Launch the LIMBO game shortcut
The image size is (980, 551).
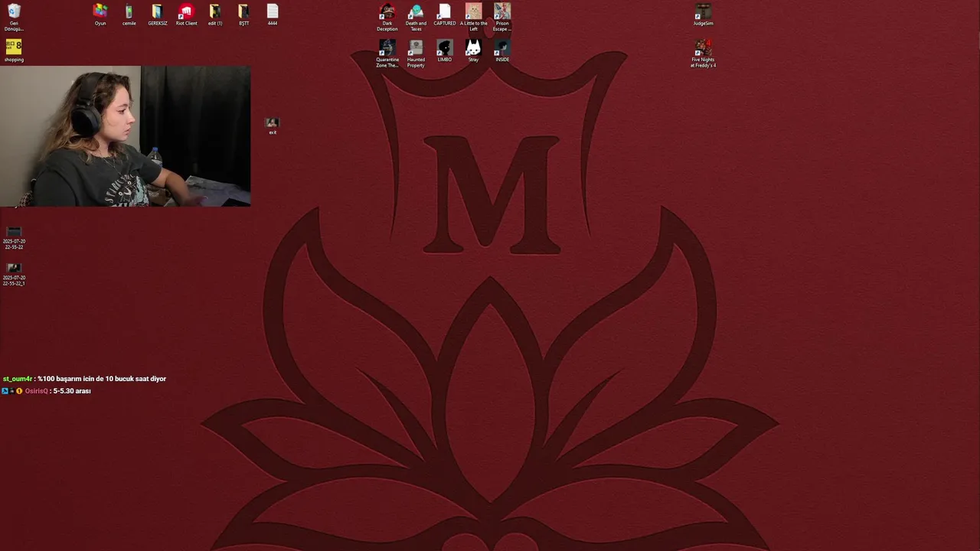tap(445, 51)
